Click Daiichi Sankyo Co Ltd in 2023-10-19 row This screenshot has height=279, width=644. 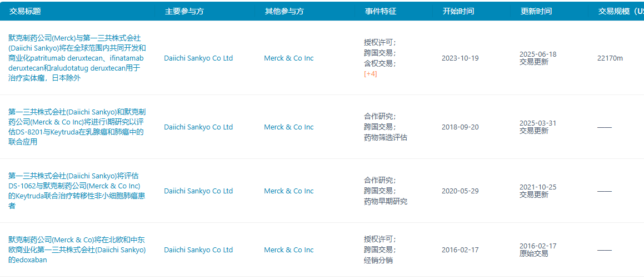coord(198,58)
